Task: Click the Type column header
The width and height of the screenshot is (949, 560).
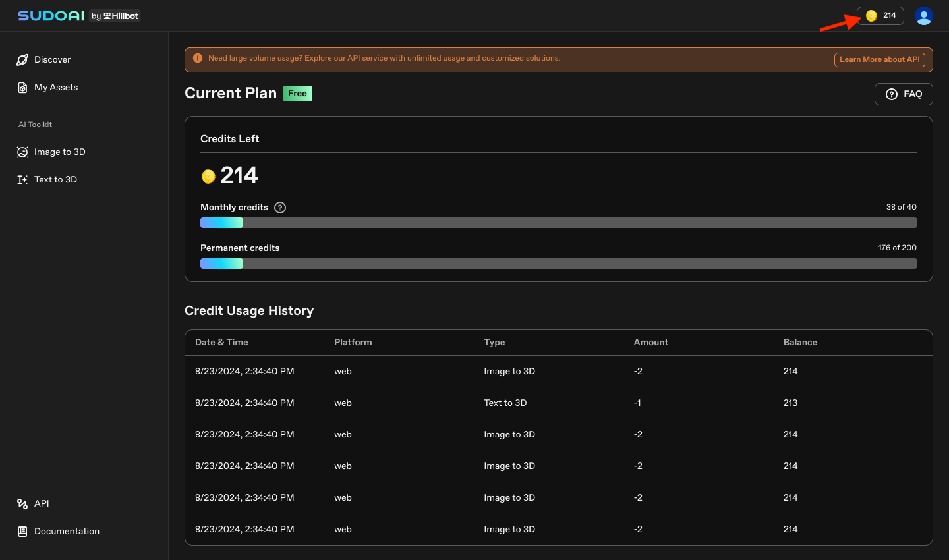Action: (x=494, y=343)
